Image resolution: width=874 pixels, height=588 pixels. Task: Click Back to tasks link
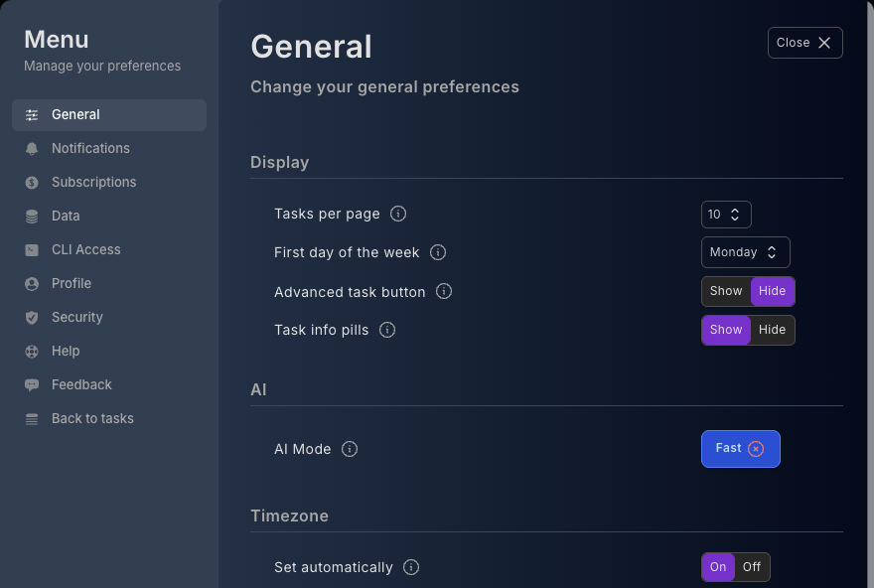pyautogui.click(x=92, y=419)
